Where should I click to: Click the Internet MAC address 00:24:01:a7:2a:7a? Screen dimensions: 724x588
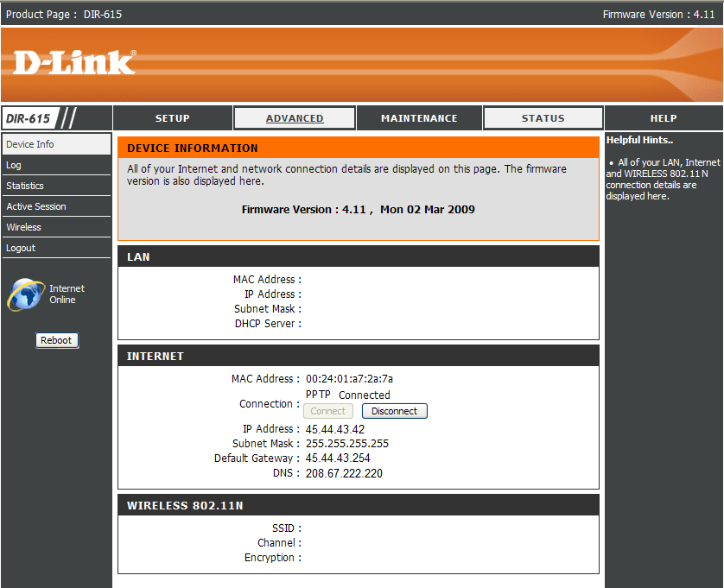(349, 379)
